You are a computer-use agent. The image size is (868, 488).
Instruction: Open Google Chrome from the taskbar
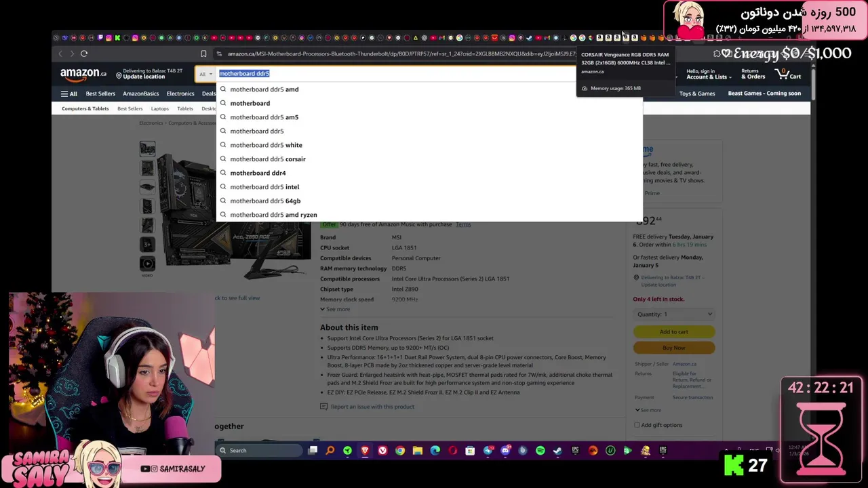click(x=400, y=450)
